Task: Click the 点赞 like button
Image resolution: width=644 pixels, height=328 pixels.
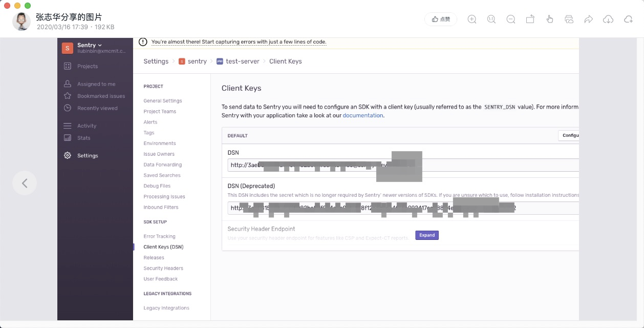Action: [441, 19]
